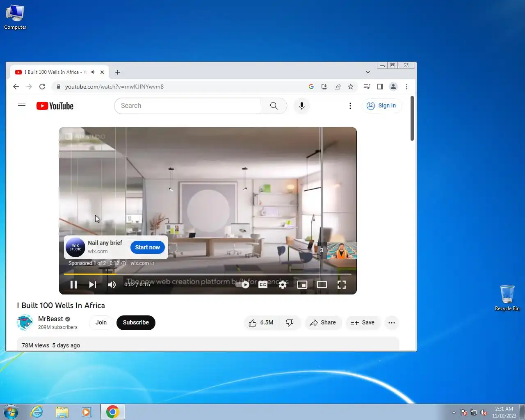
Task: Go back in Chrome
Action: tap(16, 87)
